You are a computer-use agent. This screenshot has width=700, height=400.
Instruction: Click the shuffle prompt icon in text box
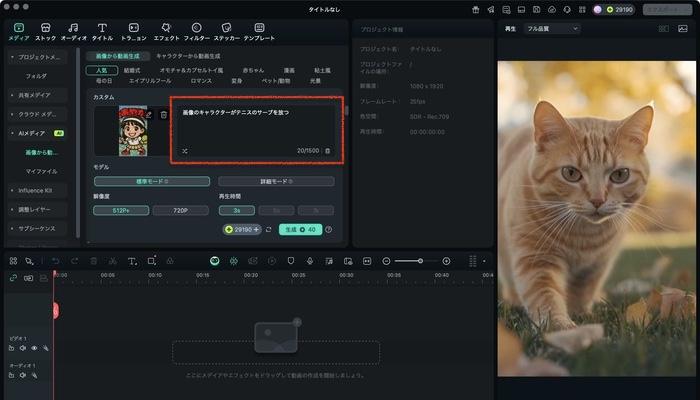coord(184,151)
